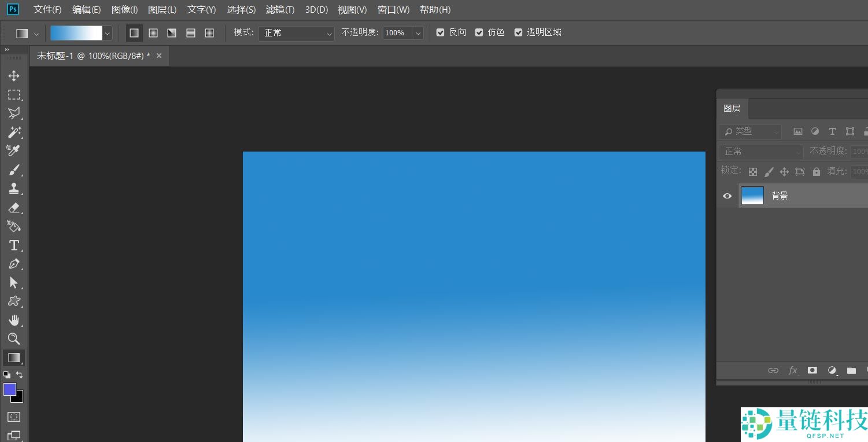Choose the radial gradient style icon

153,33
